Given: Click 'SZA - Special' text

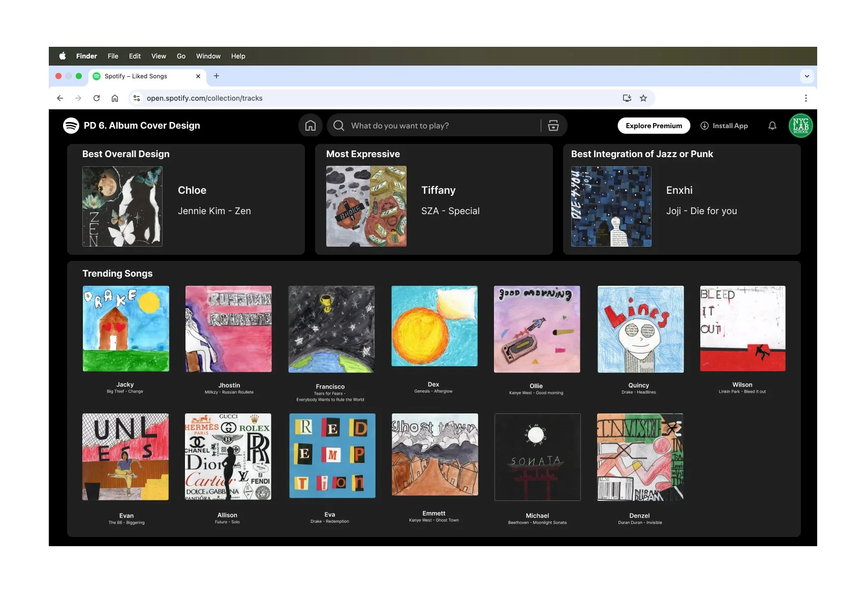Looking at the screenshot, I should [x=450, y=211].
